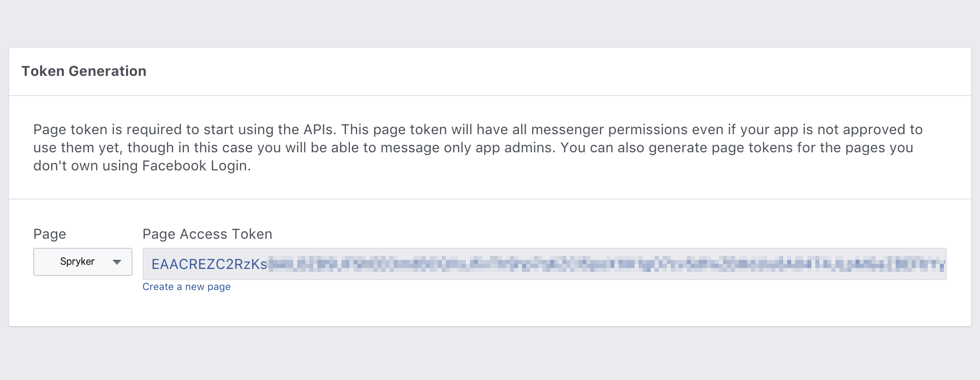
Task: Open the Create a new page link
Action: (x=186, y=287)
